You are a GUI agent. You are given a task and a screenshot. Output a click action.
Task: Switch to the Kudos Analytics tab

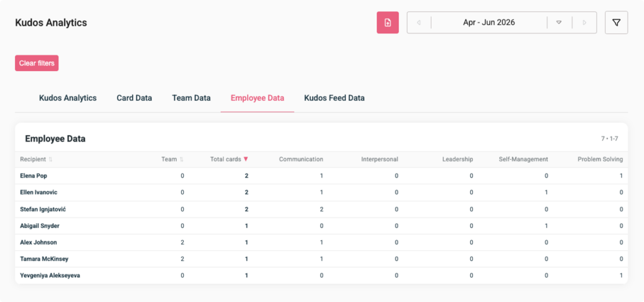[68, 98]
